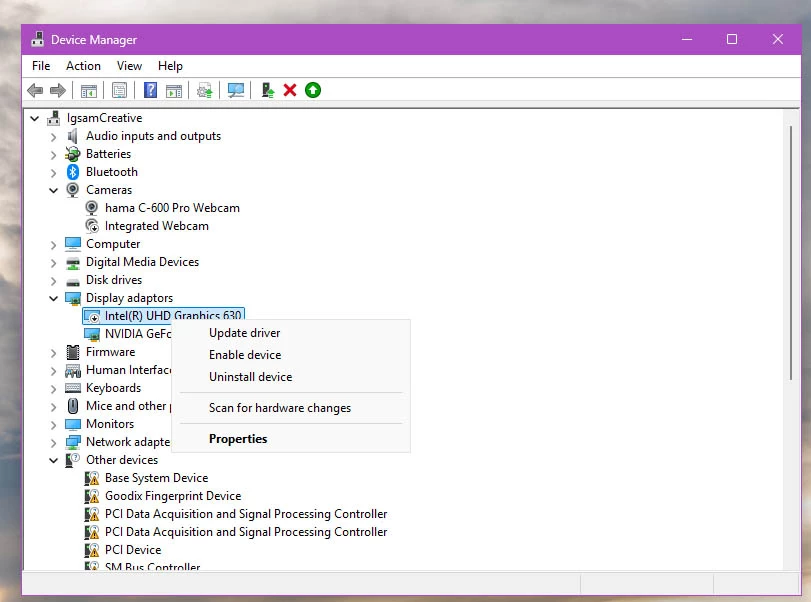
Task: Expand the Computer category
Action: [53, 245]
